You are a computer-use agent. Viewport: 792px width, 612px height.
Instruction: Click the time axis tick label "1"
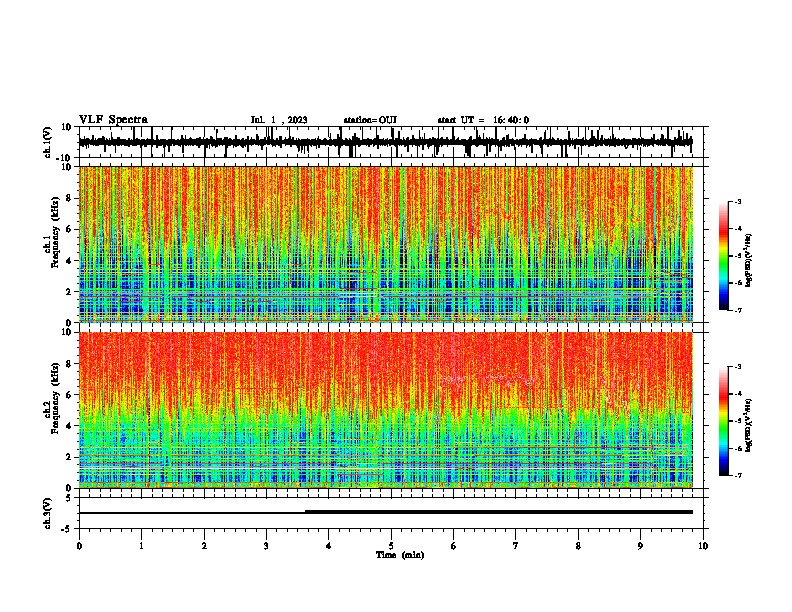pos(141,546)
